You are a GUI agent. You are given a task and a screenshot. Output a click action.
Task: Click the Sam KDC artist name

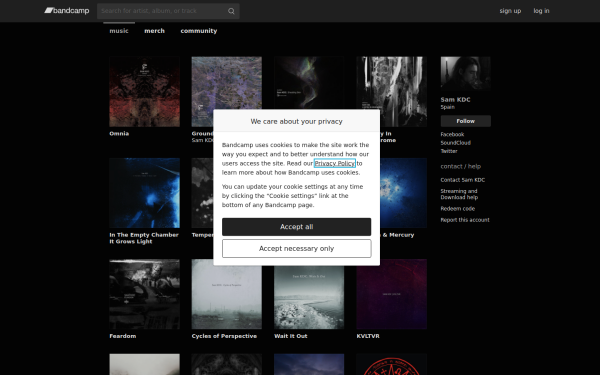pyautogui.click(x=455, y=99)
